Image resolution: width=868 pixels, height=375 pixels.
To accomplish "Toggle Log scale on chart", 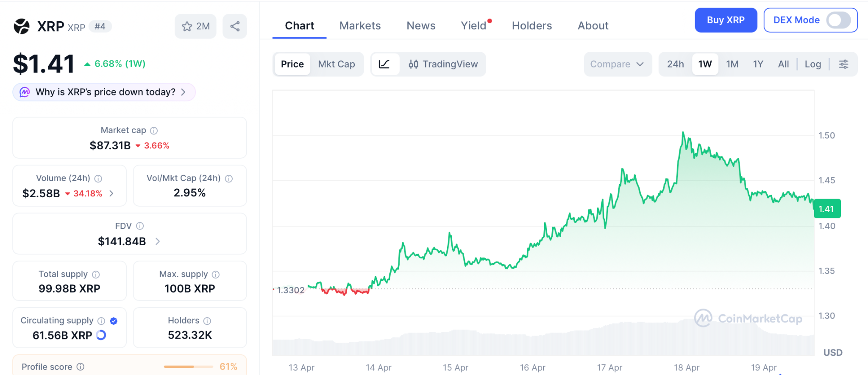I will point(812,64).
